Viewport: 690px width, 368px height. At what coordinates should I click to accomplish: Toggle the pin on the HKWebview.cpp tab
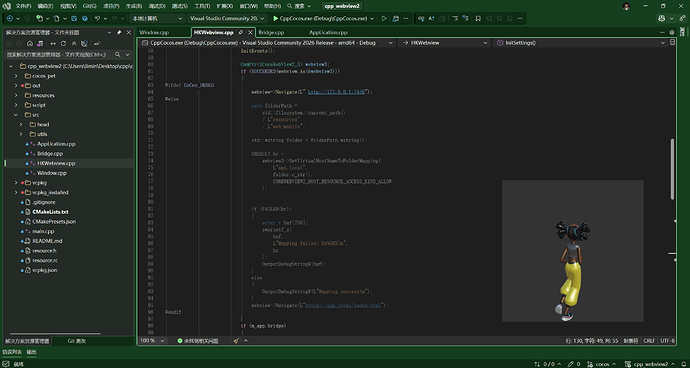241,33
